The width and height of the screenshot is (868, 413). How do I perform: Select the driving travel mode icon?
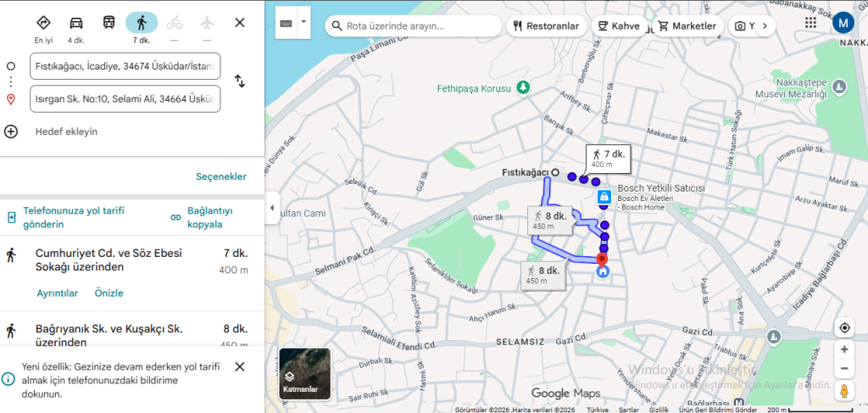click(76, 23)
